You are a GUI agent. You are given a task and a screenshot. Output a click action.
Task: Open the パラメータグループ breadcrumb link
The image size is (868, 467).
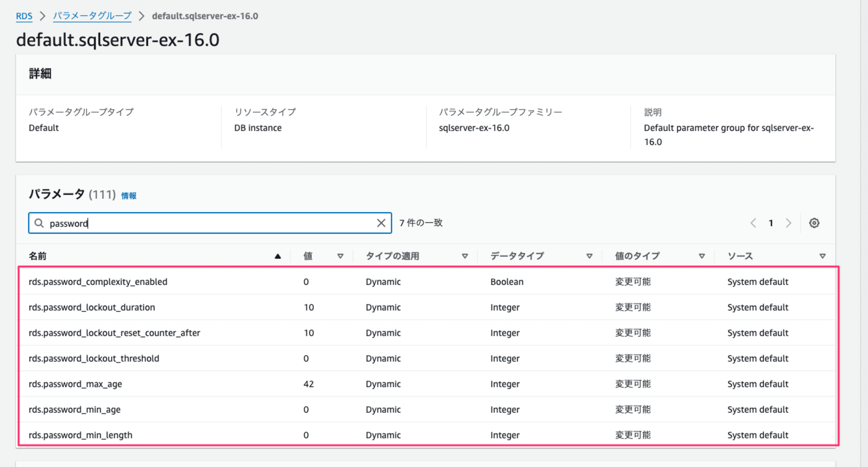(x=92, y=16)
